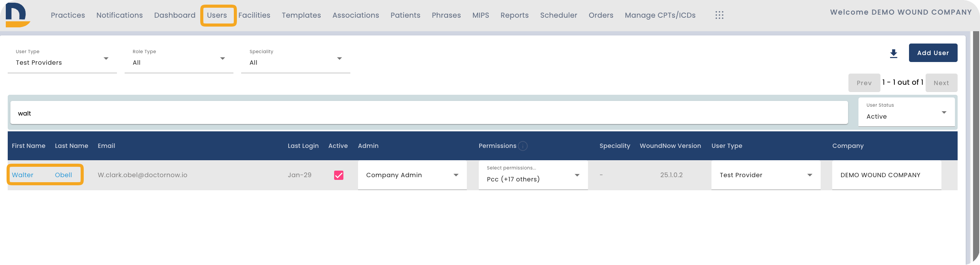The image size is (980, 265).
Task: Open the Notifications menu
Action: point(120,15)
